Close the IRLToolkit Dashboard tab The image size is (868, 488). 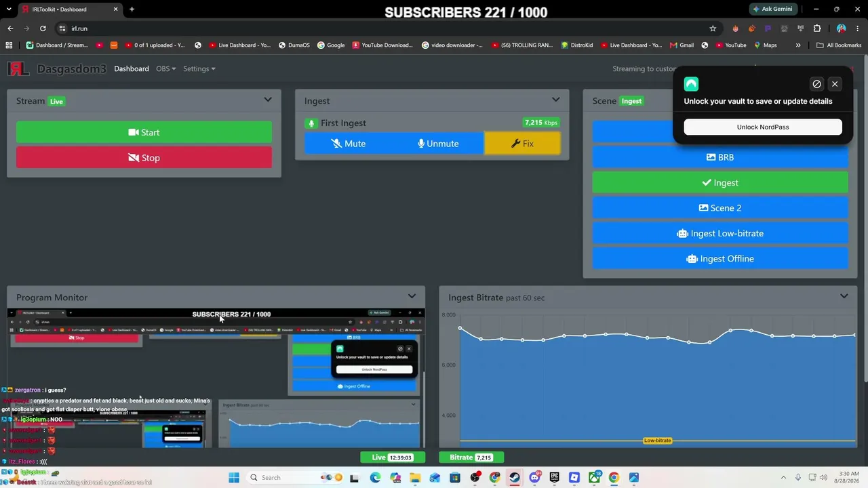(116, 9)
